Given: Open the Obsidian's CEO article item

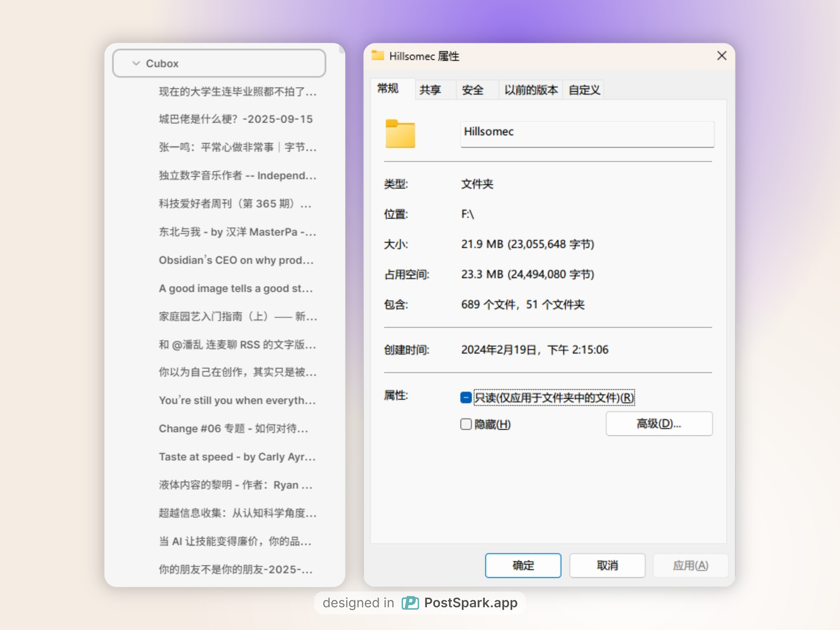Looking at the screenshot, I should pos(236,260).
